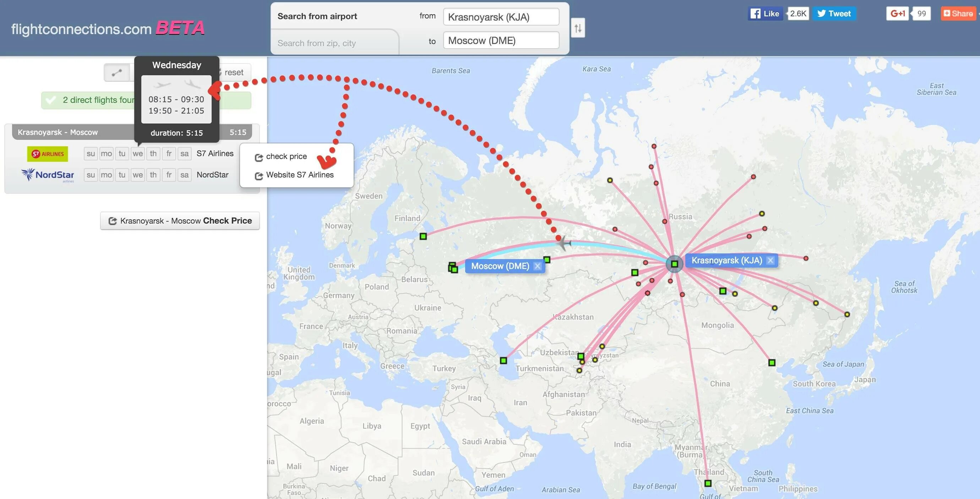980x499 pixels.
Task: Expand the Moscow destination airport dropdown
Action: pos(501,39)
